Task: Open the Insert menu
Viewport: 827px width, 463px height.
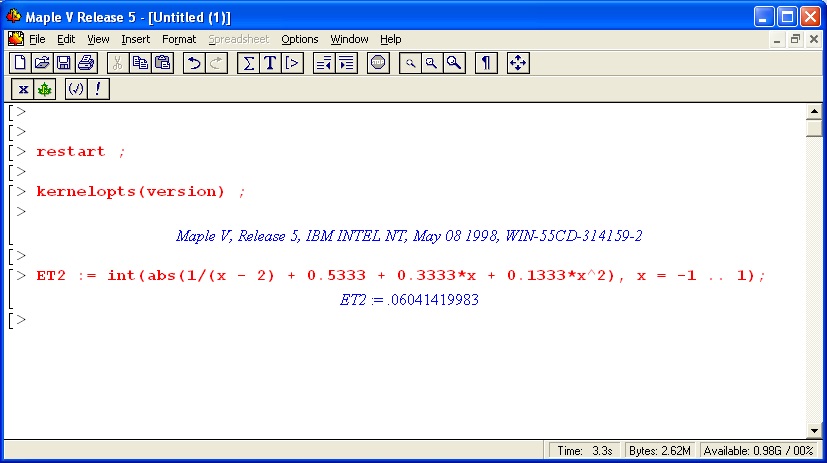Action: [136, 39]
